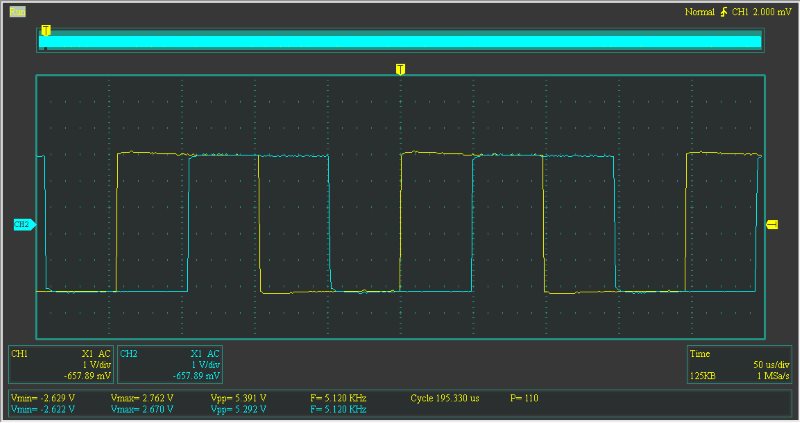
Task: Click the cyan CH2 ground level marker
Action: click(x=24, y=225)
